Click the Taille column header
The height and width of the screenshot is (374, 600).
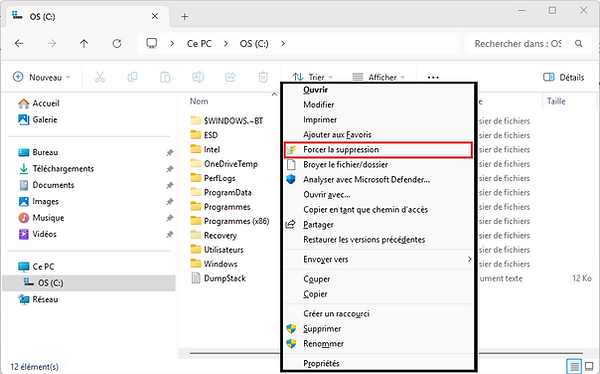556,101
